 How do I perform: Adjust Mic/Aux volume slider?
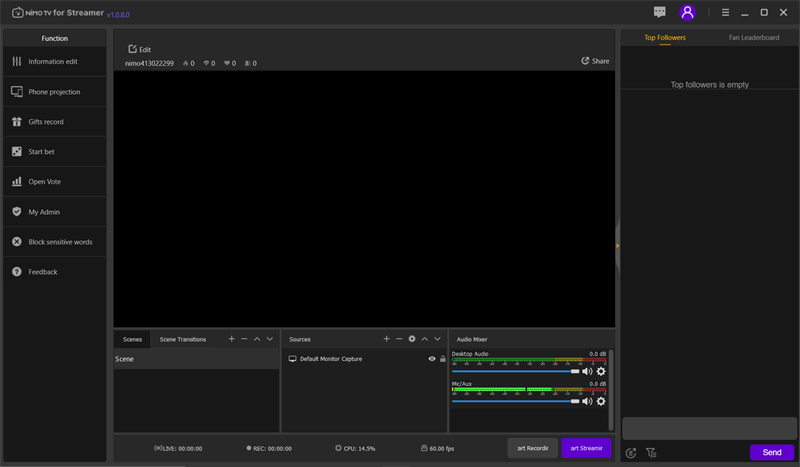515,401
